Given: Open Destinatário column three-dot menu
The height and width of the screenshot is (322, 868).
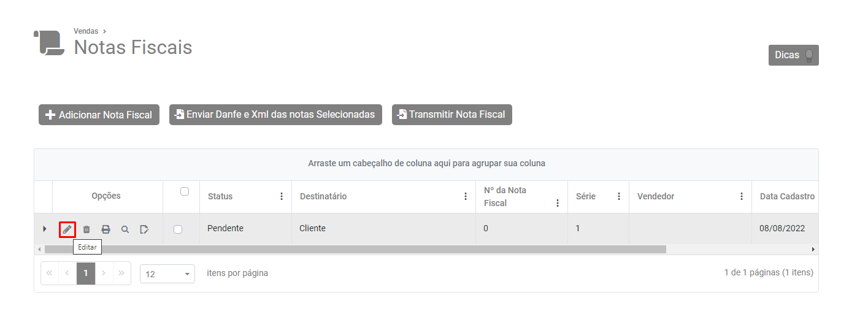Looking at the screenshot, I should tap(466, 196).
